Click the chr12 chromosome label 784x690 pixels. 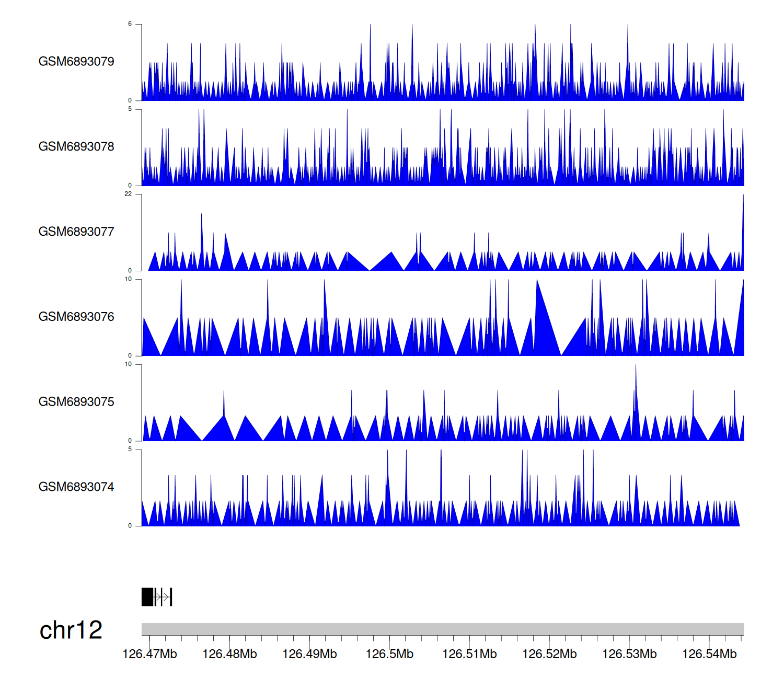click(71, 630)
